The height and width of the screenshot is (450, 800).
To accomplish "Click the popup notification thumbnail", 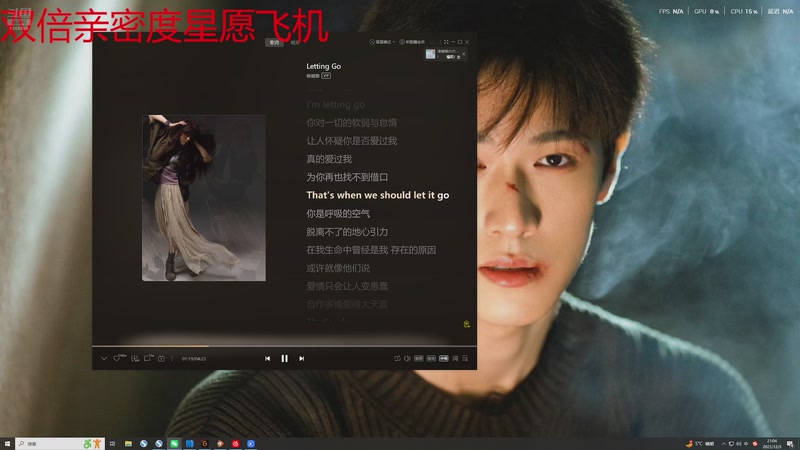I will click(431, 54).
